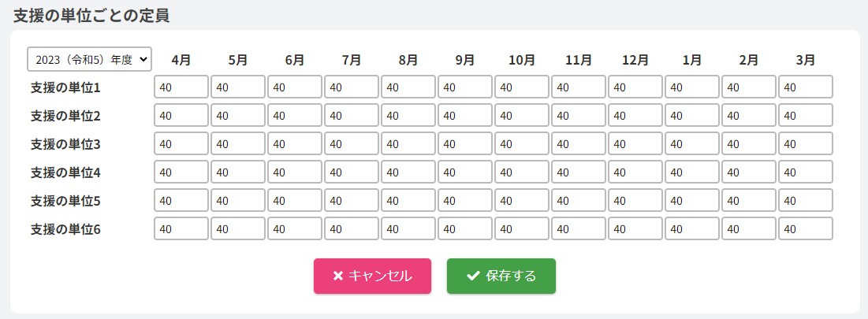The image size is (868, 319).
Task: Click 支援の単位2 field for 6月
Action: point(295,116)
